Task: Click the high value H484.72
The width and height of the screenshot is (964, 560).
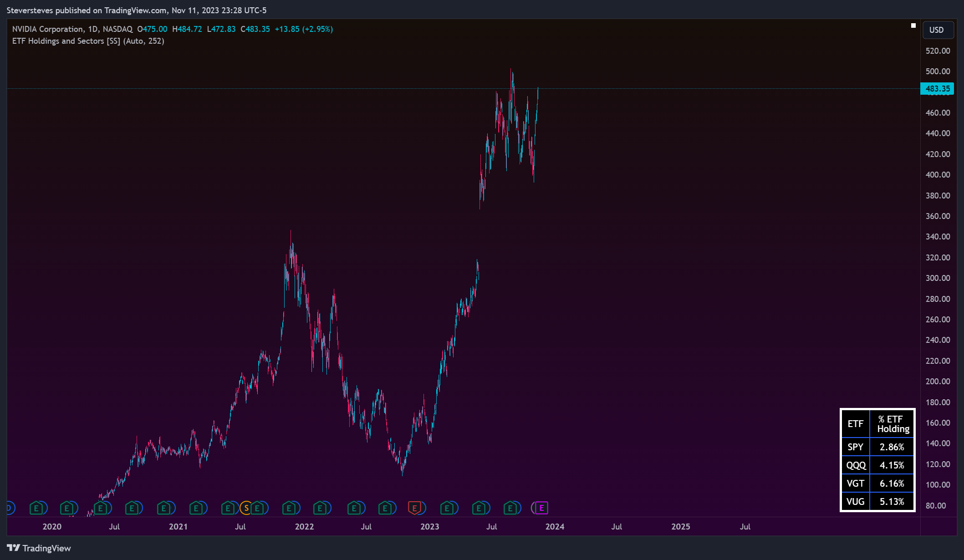Action: pyautogui.click(x=187, y=29)
